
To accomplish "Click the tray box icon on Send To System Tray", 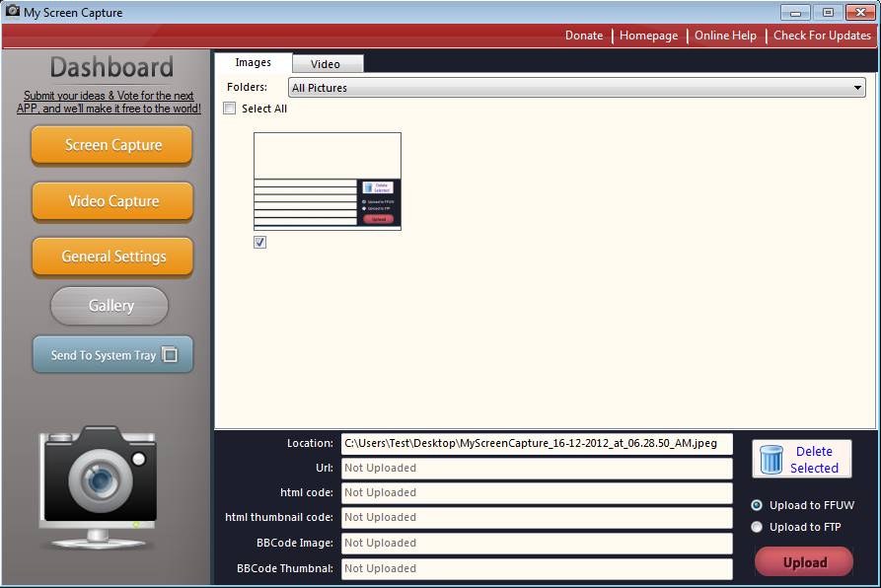I will (170, 354).
